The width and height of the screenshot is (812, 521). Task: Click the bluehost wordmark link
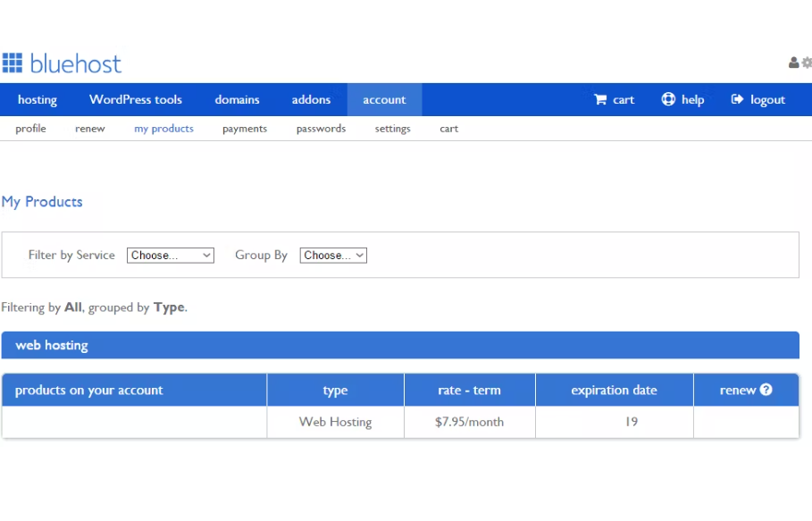point(76,63)
